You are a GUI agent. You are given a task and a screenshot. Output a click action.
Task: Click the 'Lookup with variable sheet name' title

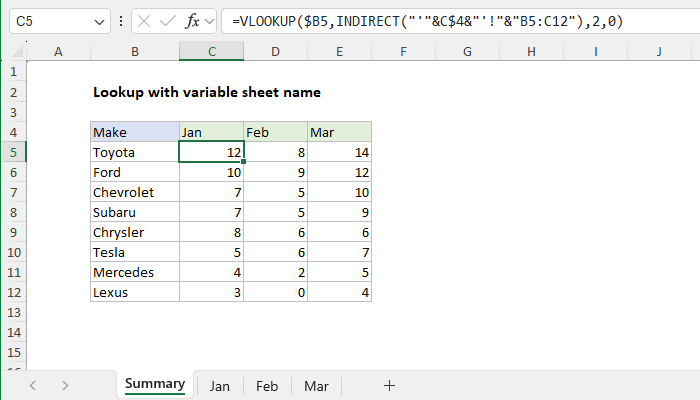207,92
